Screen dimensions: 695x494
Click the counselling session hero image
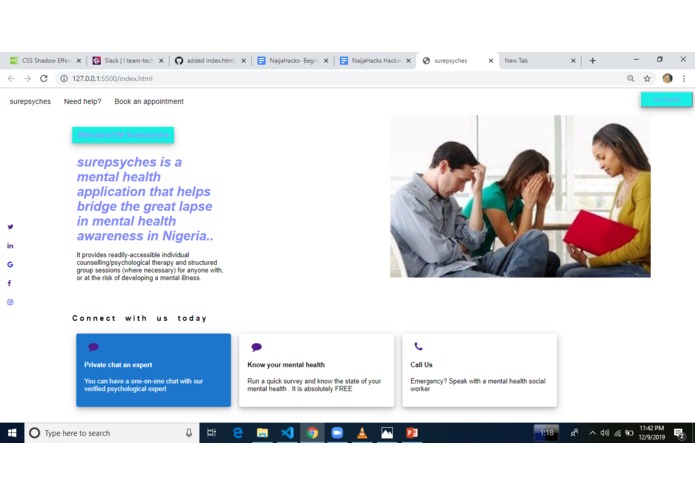[x=520, y=196]
